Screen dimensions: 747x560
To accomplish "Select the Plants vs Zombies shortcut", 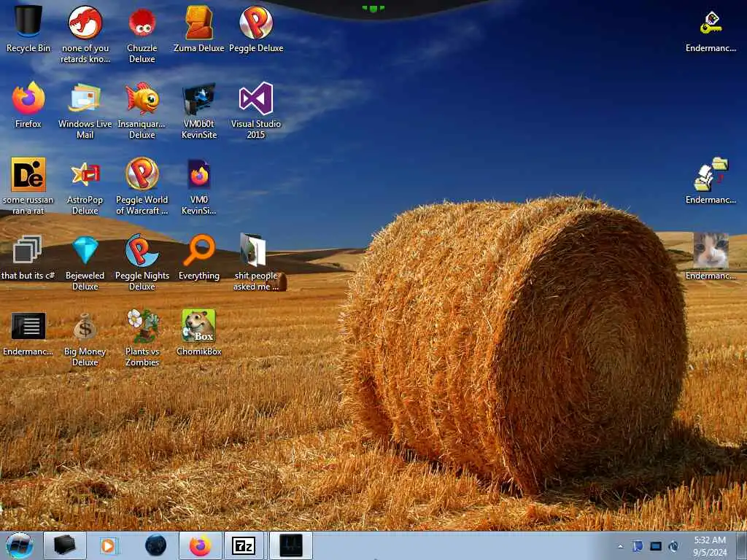I will coord(142,338).
